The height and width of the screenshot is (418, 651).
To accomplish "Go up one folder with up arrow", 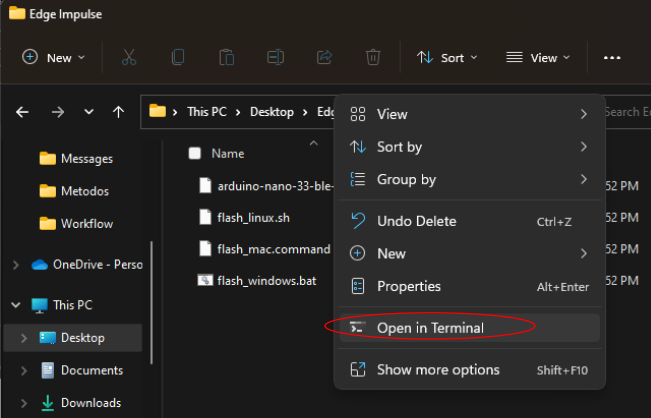I will [118, 112].
